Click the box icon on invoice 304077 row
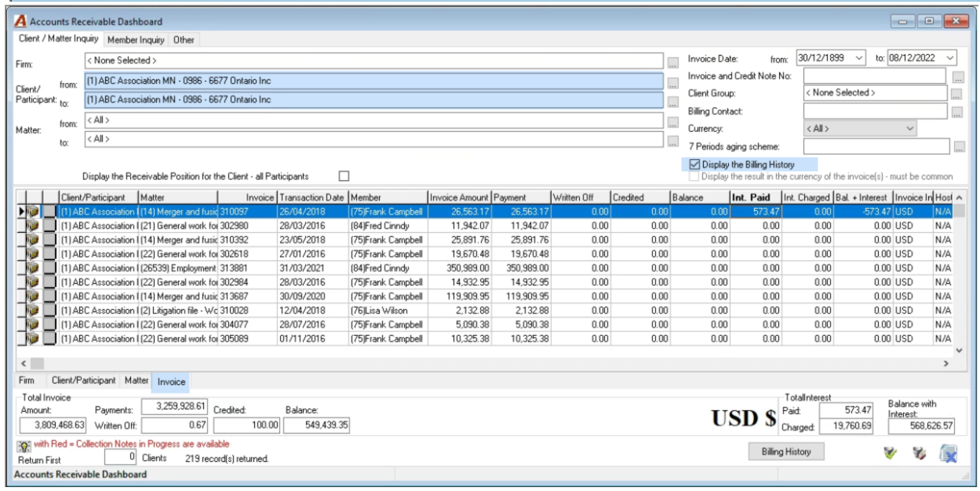This screenshot has width=980, height=491. coord(33,325)
